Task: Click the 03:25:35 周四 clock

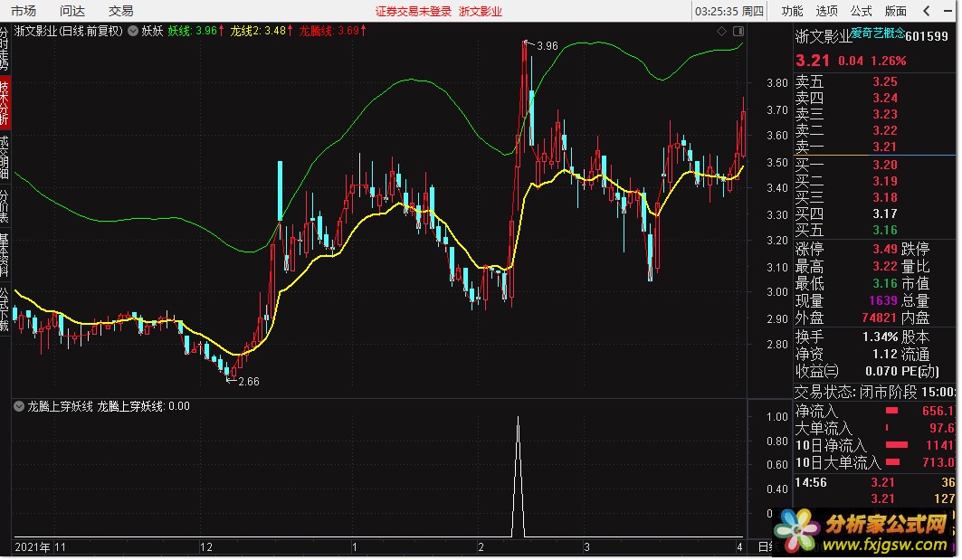Action: (x=729, y=11)
